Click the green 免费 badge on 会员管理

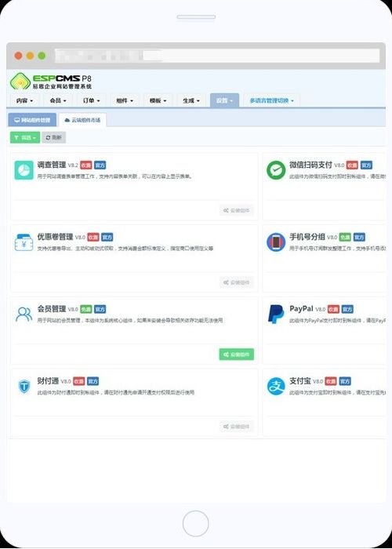(x=86, y=309)
